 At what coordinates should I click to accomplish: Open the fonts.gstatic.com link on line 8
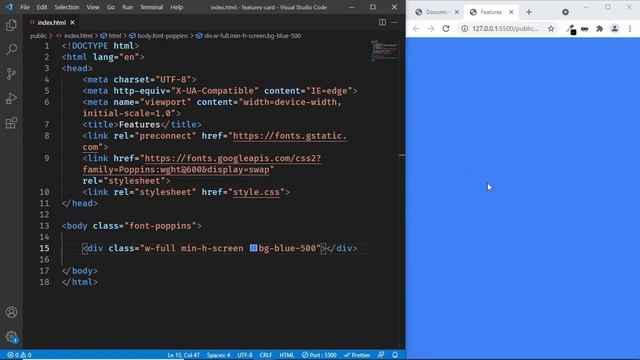[x=289, y=136]
